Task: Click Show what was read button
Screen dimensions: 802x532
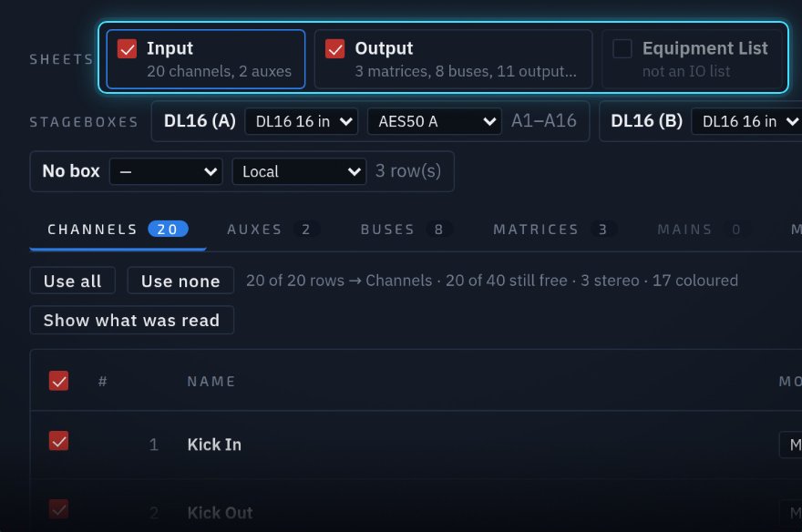Action: [x=132, y=320]
